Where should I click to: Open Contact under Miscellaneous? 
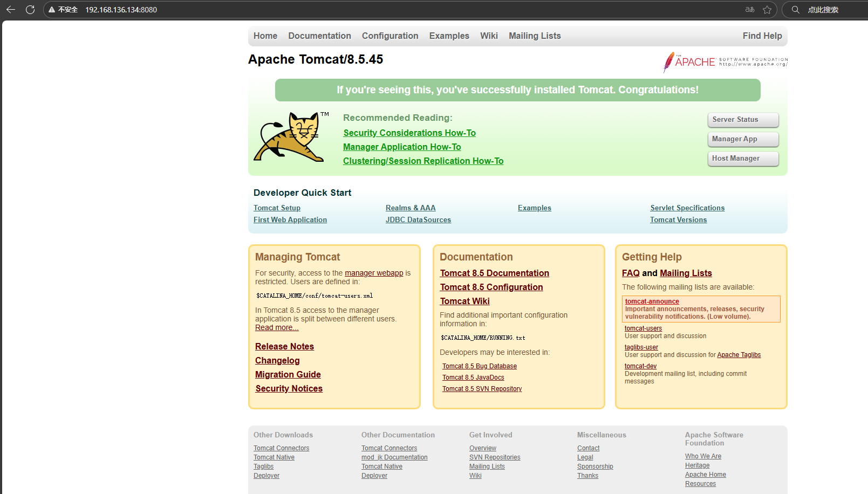coord(588,448)
